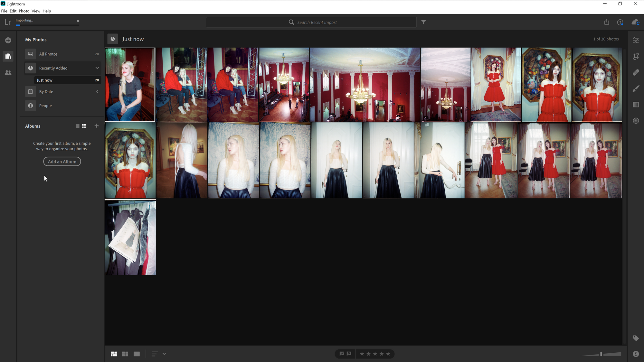Click the Add Photos plus icon
Image resolution: width=644 pixels, height=362 pixels.
(8, 40)
